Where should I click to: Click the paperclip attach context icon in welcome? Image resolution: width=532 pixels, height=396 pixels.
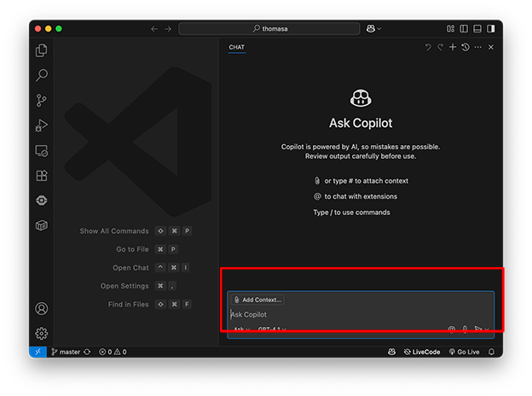[317, 181]
